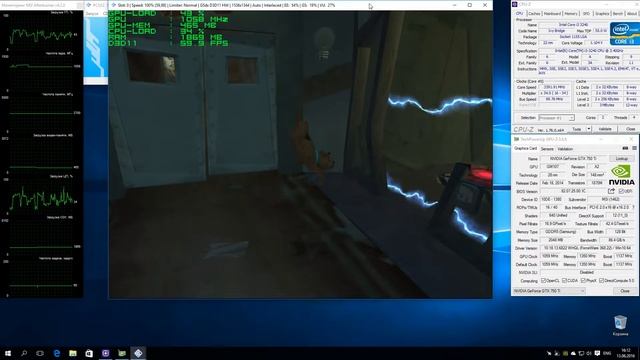Image resolution: width=640 pixels, height=360 pixels.
Task: Switch to the purple app on taskbar
Action: (x=105, y=353)
